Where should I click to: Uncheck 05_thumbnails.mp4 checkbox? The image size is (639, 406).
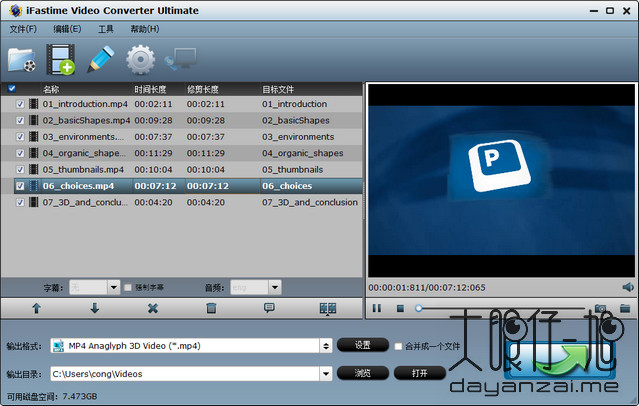20,169
